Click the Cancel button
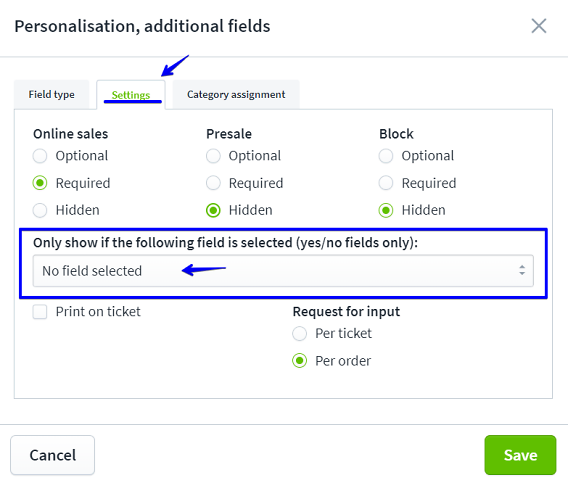Image resolution: width=568 pixels, height=483 pixels. 53,455
